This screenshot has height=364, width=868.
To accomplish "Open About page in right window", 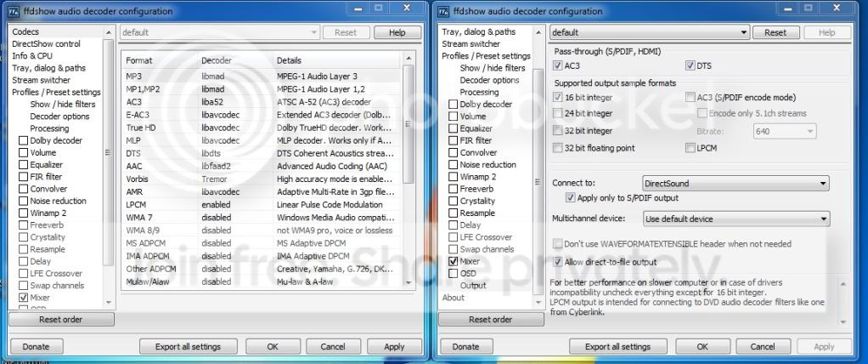I will 453,298.
